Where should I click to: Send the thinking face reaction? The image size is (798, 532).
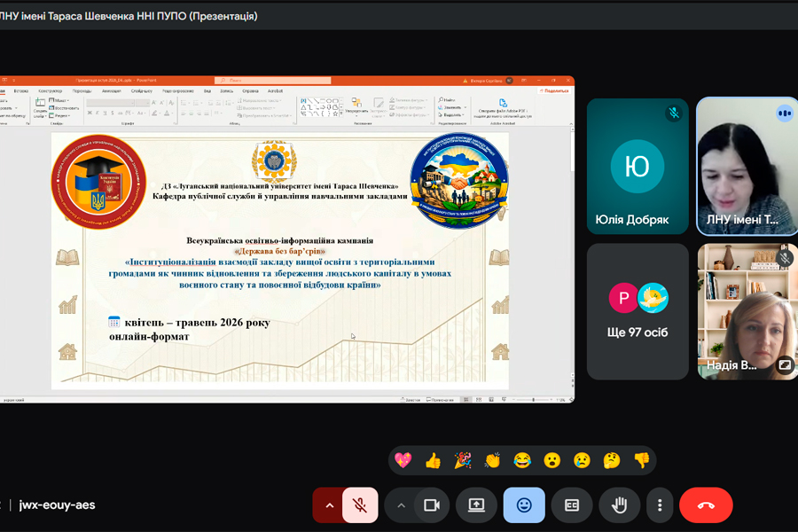click(x=612, y=460)
